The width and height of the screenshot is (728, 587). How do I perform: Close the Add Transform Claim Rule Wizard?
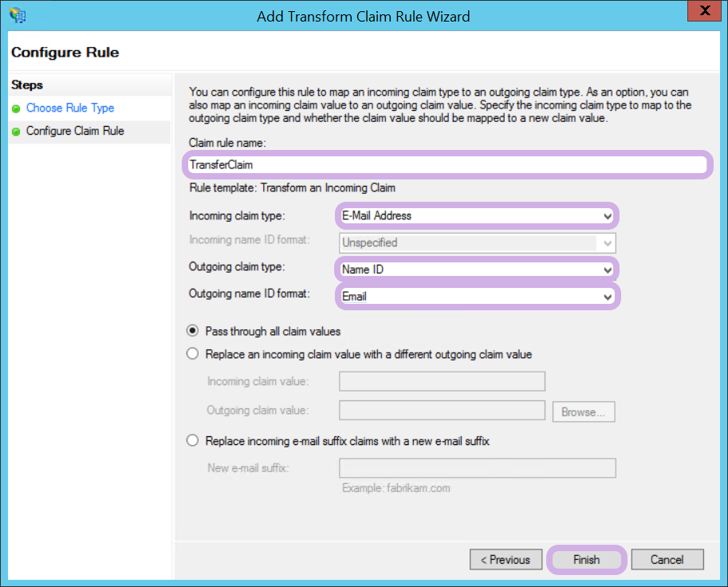[703, 12]
